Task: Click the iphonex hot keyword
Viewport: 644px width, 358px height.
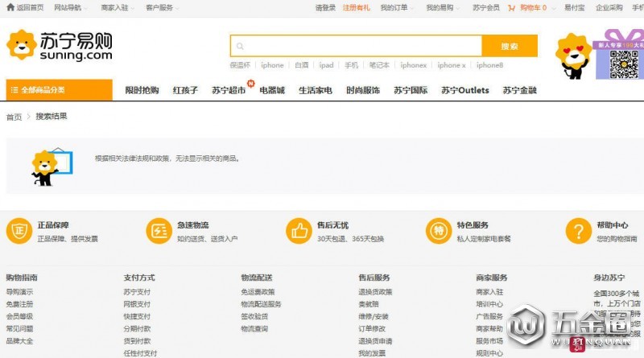Action: (x=414, y=65)
